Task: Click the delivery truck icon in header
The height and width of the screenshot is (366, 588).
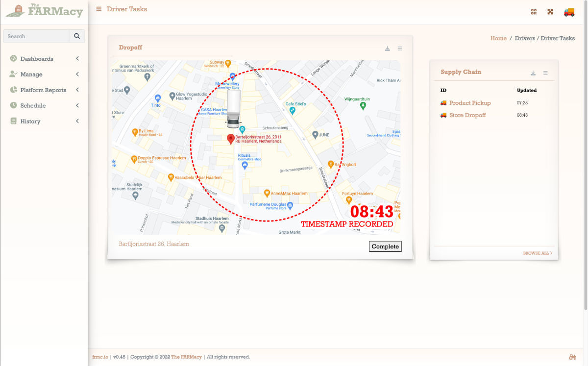Action: point(569,12)
